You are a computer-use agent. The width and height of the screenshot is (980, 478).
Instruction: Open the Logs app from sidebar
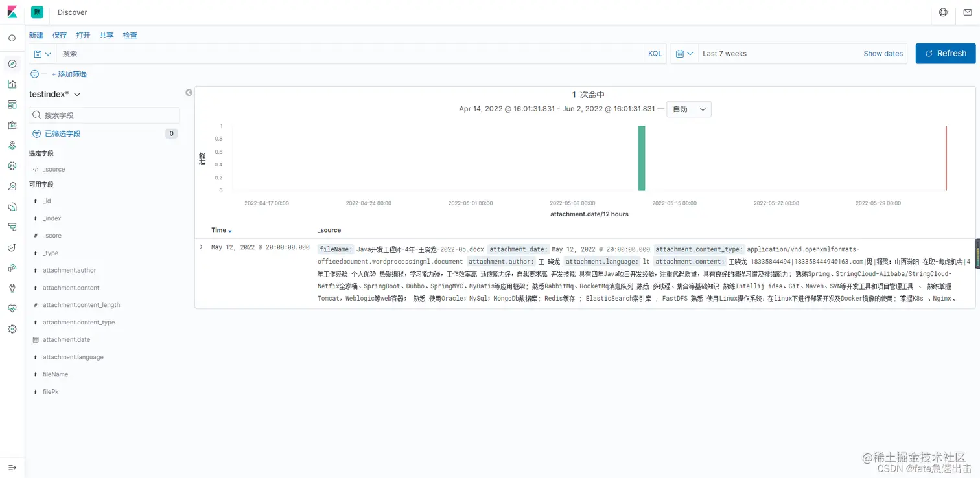click(12, 207)
